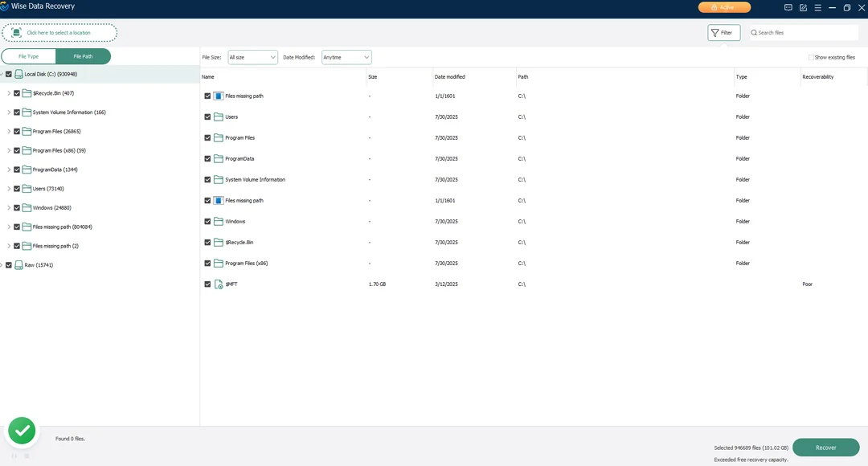Click the Search files input field
Image resolution: width=868 pixels, height=466 pixels.
point(804,33)
